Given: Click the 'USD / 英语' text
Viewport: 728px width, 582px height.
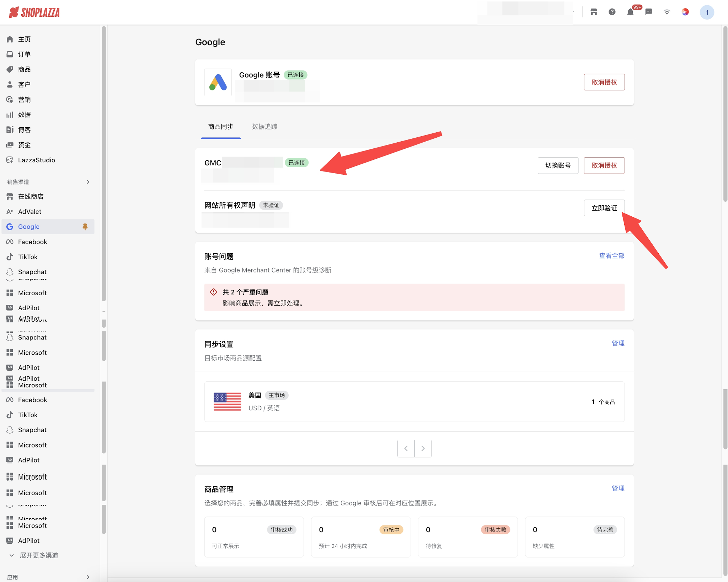Looking at the screenshot, I should click(x=264, y=408).
